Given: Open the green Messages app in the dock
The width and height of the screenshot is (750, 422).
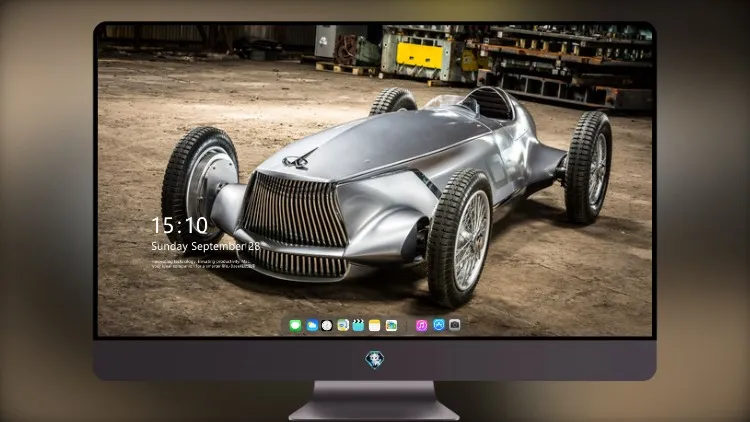Looking at the screenshot, I should [295, 325].
